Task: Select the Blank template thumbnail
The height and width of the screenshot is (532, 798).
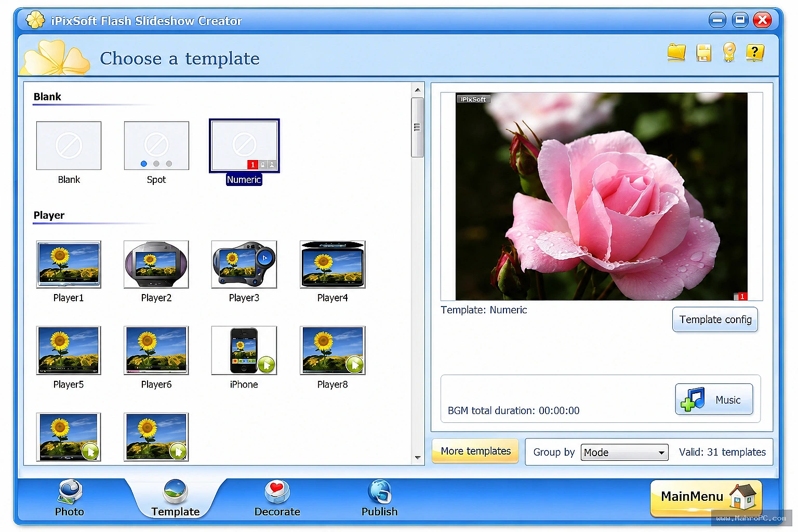Action: [x=69, y=145]
